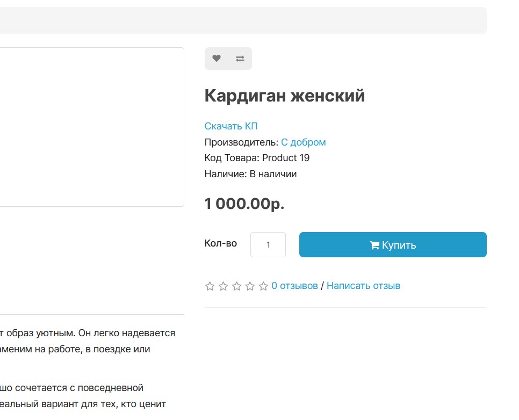Select the second rating star

click(224, 286)
